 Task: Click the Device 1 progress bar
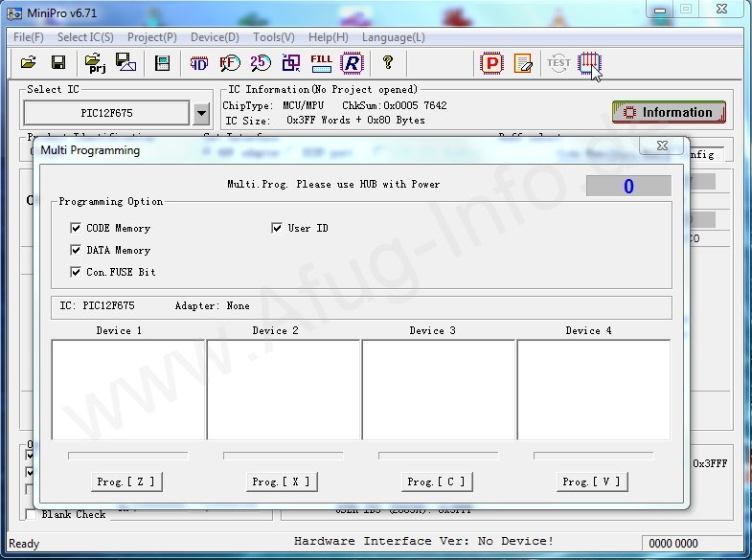pyautogui.click(x=128, y=456)
